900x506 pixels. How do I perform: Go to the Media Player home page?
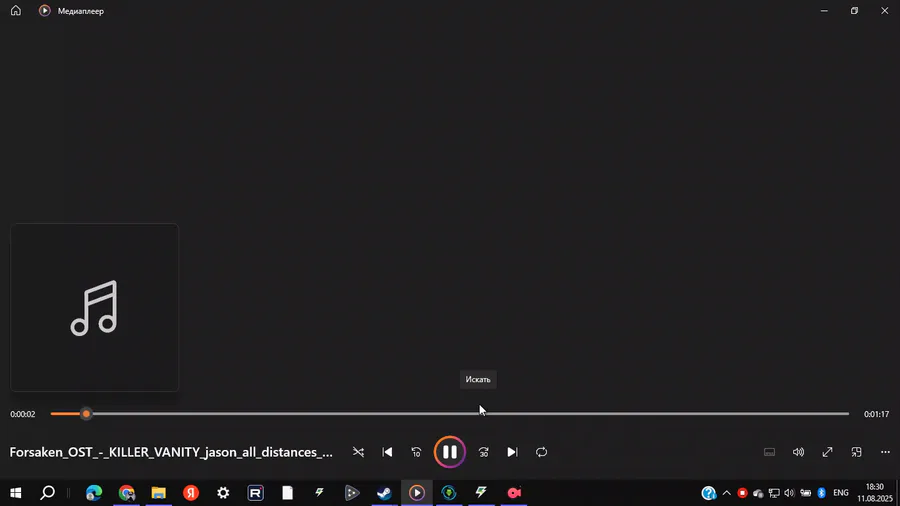[15, 10]
